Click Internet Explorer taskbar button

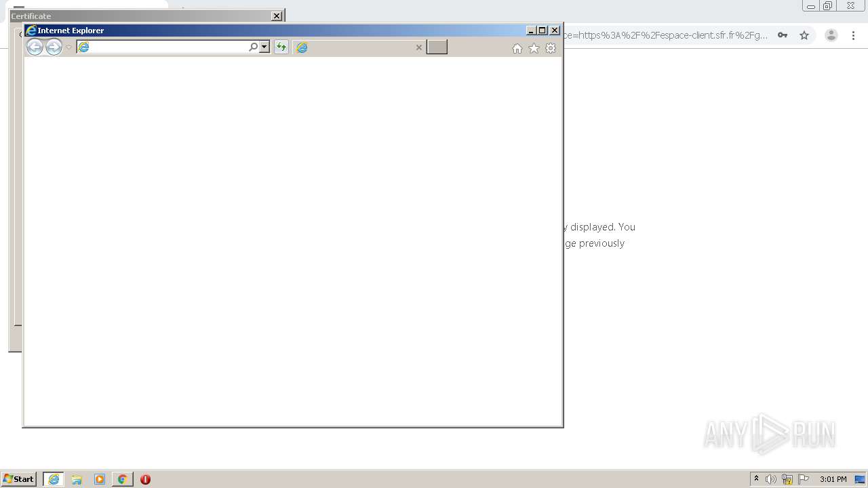pyautogui.click(x=54, y=479)
